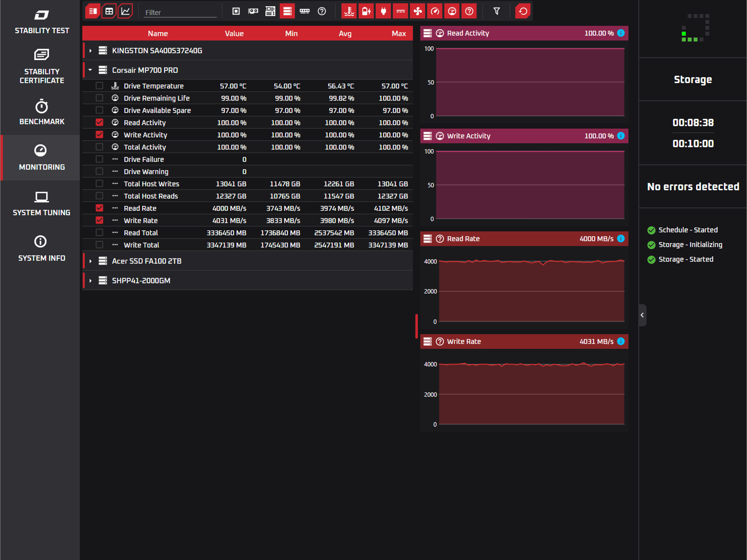Viewport: 747px width, 560px height.
Task: Click the storage icon on Read Rate graph header
Action: (427, 239)
